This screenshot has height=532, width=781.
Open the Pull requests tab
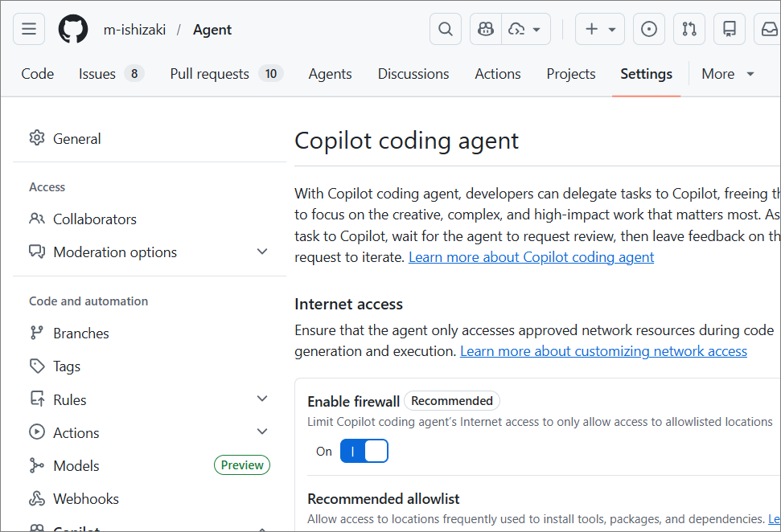tap(227, 74)
